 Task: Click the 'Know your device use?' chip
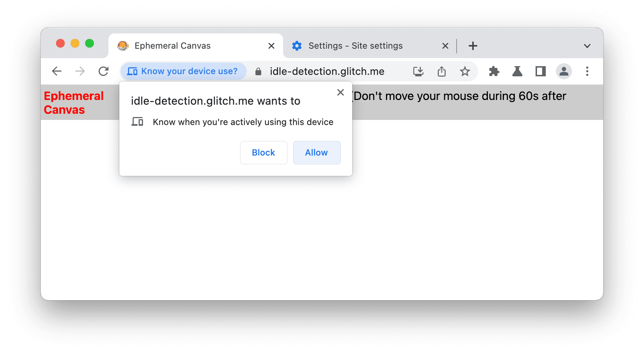[x=183, y=71]
